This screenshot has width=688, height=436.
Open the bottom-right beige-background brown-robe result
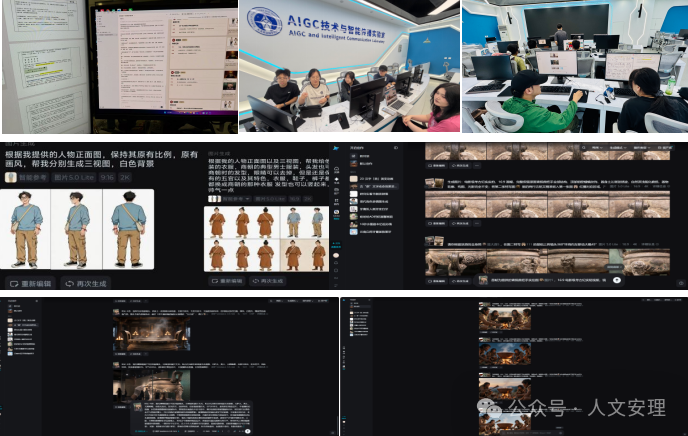click(305, 255)
